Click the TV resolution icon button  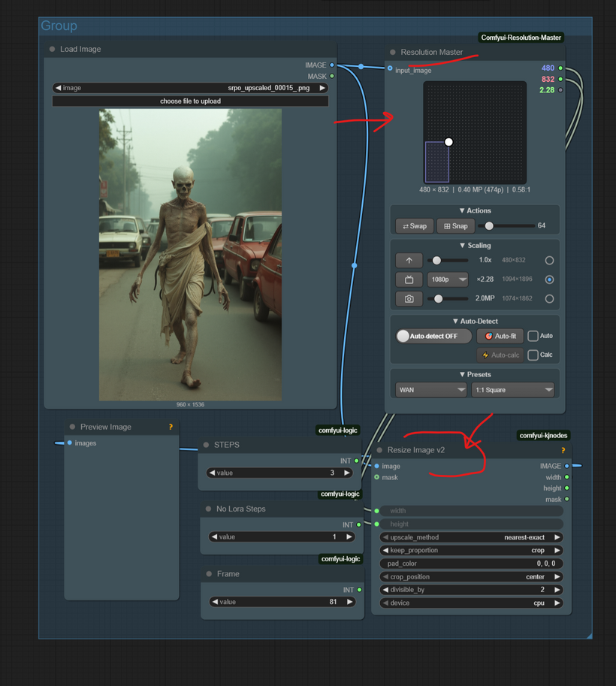pyautogui.click(x=409, y=280)
